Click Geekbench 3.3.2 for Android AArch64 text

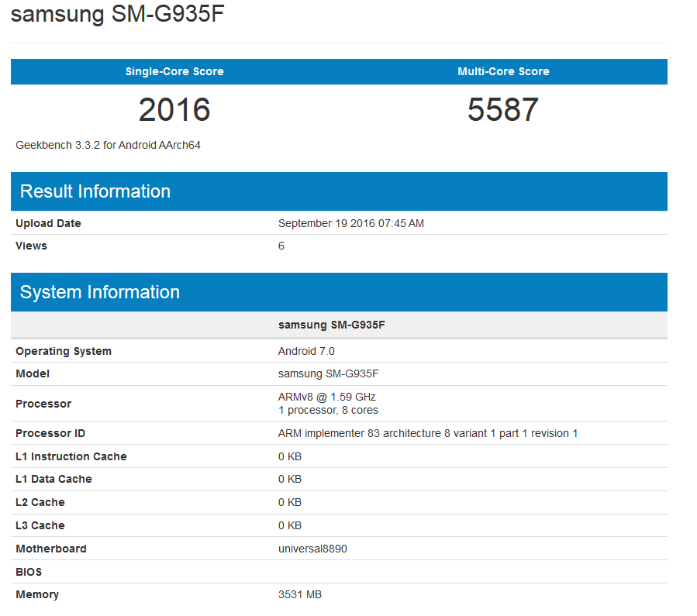pyautogui.click(x=108, y=145)
